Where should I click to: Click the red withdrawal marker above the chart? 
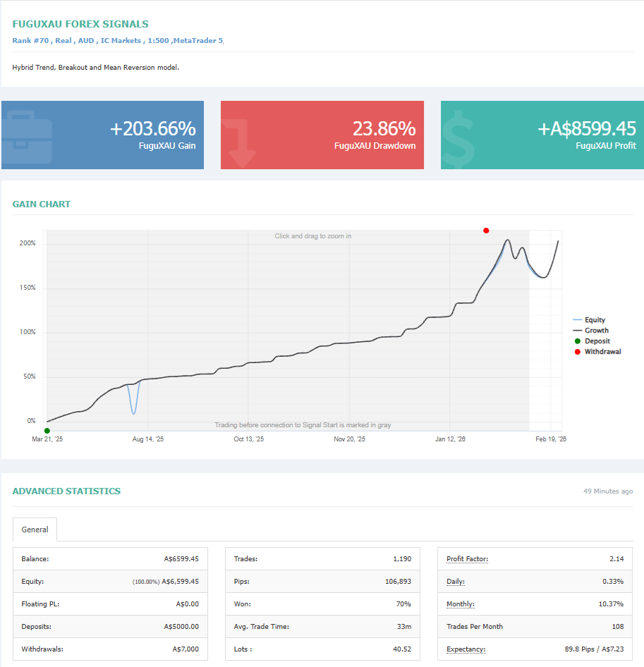(x=486, y=230)
